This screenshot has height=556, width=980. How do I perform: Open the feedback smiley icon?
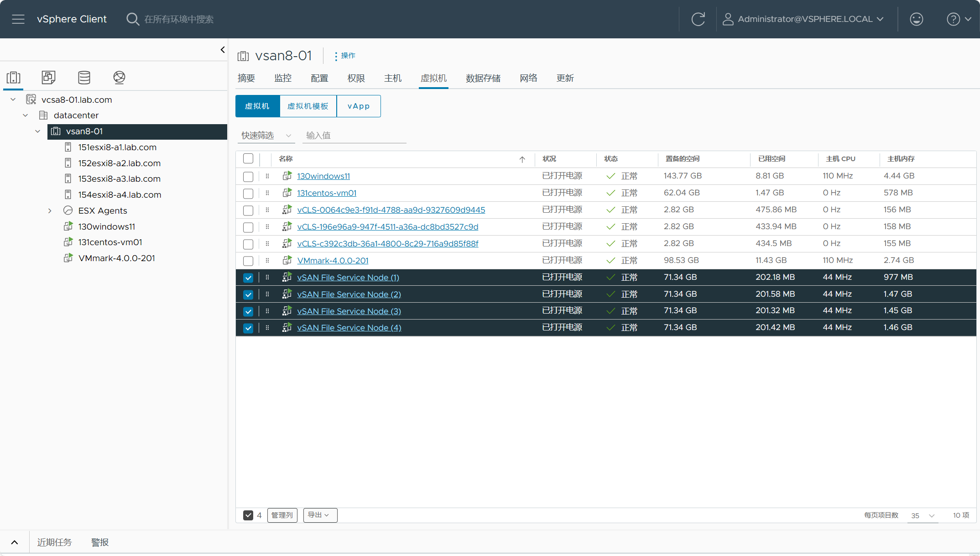[x=916, y=19]
